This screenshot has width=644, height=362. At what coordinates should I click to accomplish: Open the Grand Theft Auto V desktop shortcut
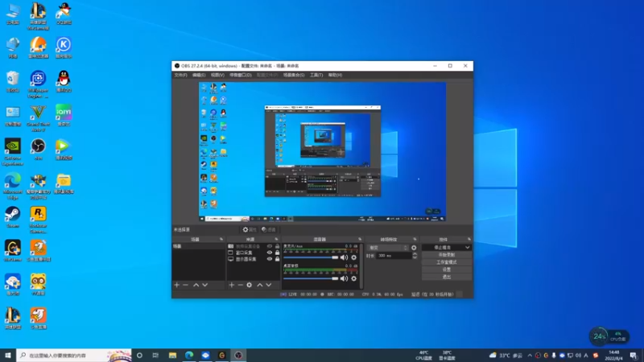(x=38, y=118)
